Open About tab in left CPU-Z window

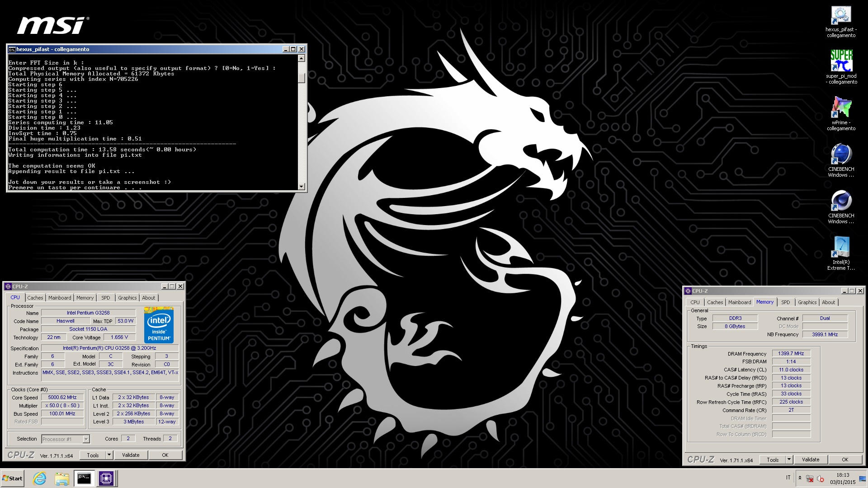coord(149,298)
